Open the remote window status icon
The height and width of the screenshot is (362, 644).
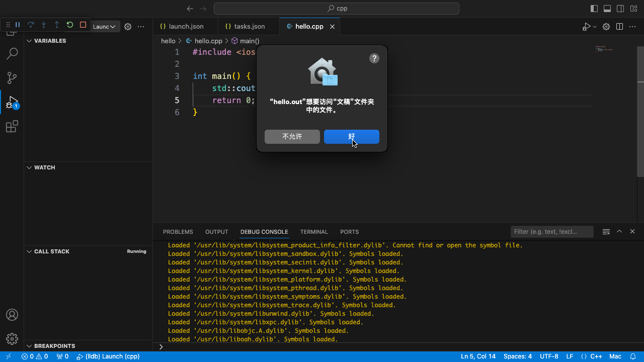(x=8, y=356)
